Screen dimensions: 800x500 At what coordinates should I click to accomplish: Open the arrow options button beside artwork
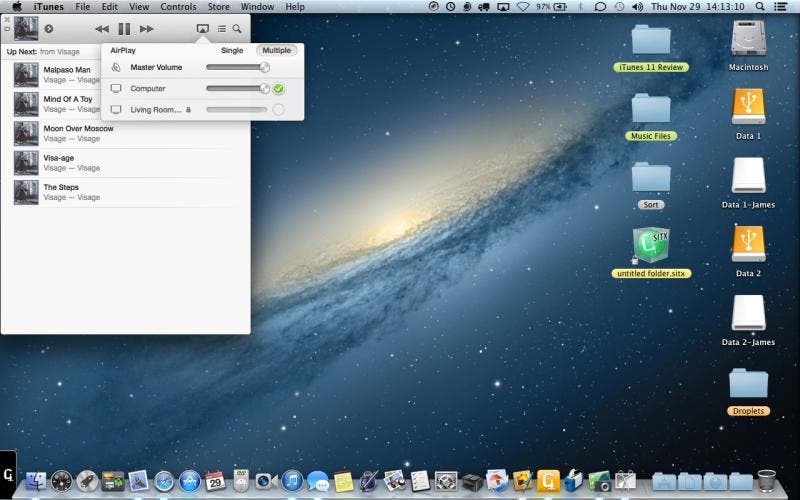(x=48, y=29)
